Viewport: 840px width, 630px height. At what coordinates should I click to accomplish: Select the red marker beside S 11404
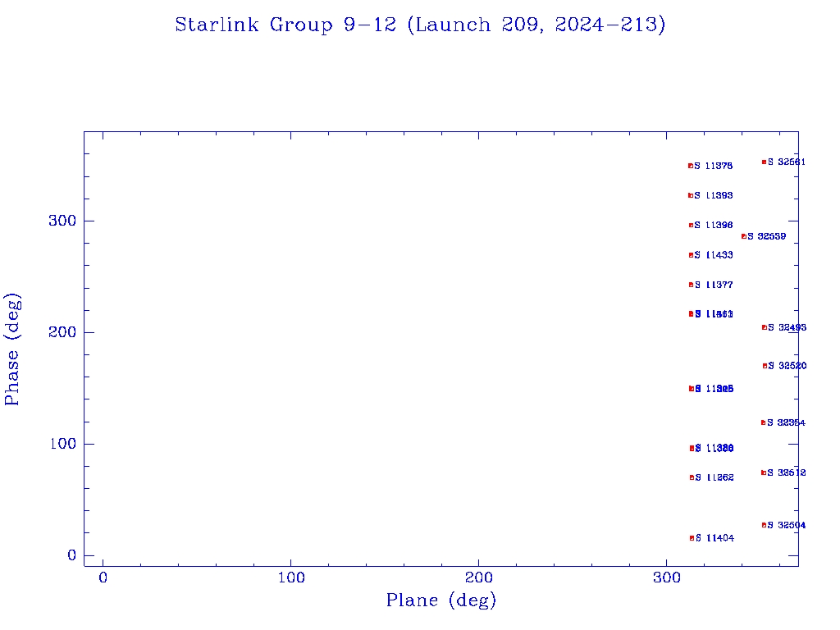pyautogui.click(x=692, y=538)
